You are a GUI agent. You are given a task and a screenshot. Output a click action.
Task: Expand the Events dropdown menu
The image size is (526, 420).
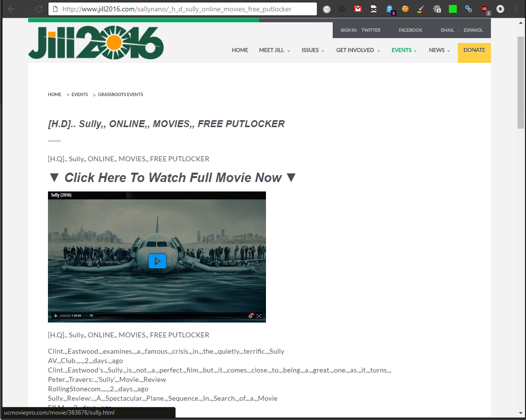coord(404,50)
